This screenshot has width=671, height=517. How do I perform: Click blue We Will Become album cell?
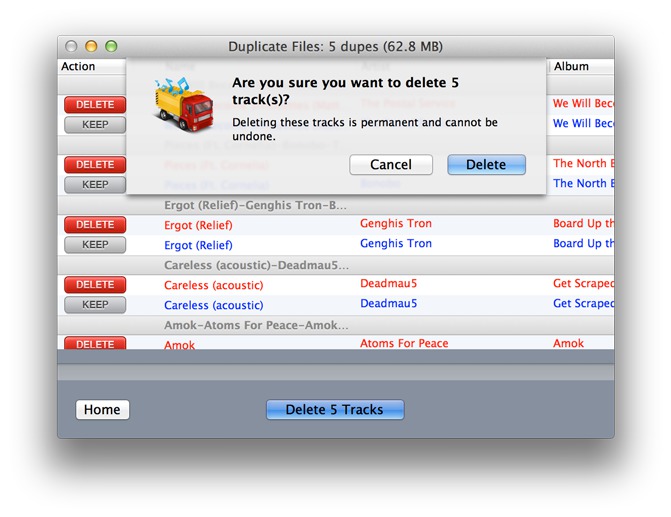pyautogui.click(x=583, y=123)
